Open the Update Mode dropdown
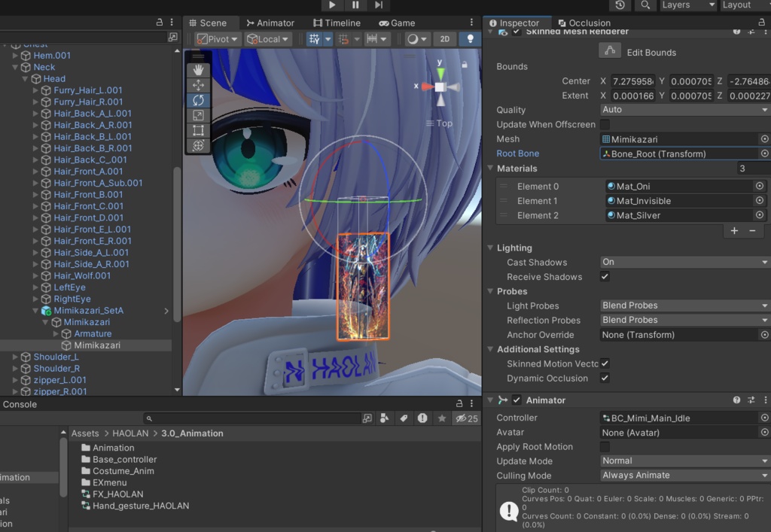Image resolution: width=771 pixels, height=532 pixels. 685,461
